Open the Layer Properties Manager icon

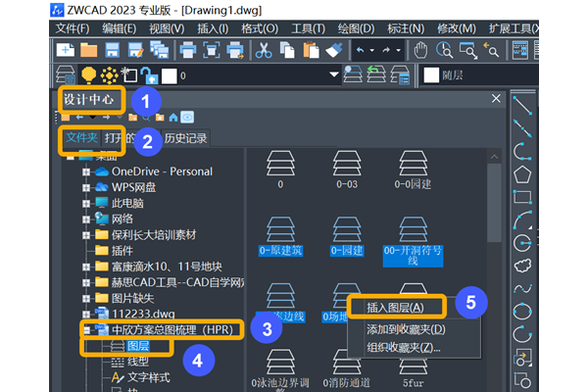pyautogui.click(x=67, y=74)
